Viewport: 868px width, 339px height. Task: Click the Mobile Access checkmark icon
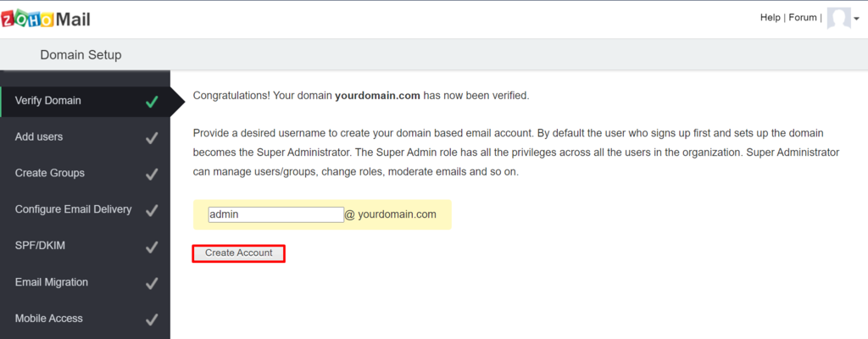click(x=152, y=320)
